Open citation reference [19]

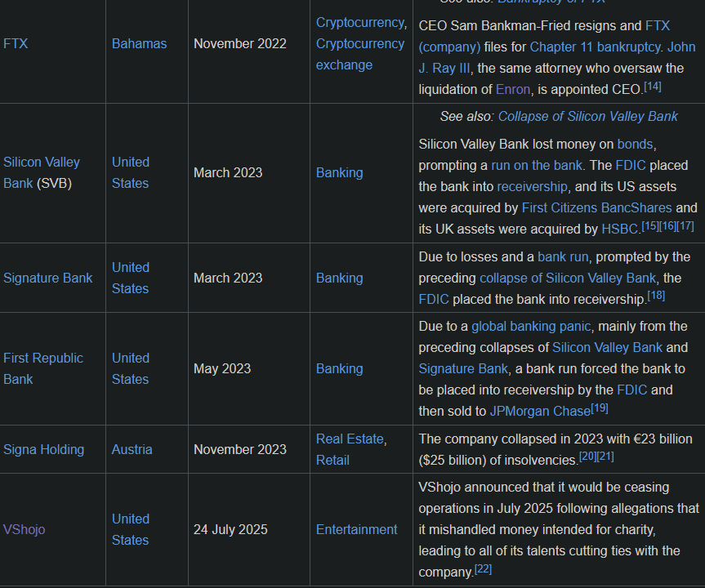coord(600,408)
